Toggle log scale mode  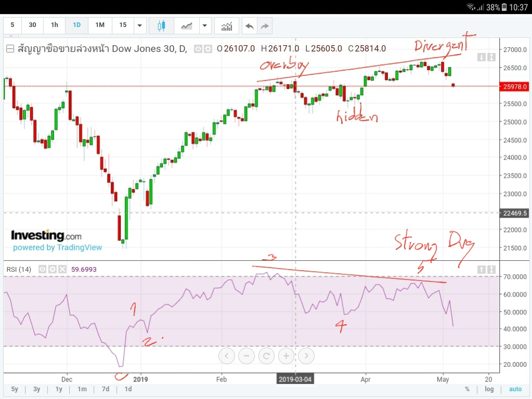[x=489, y=389]
